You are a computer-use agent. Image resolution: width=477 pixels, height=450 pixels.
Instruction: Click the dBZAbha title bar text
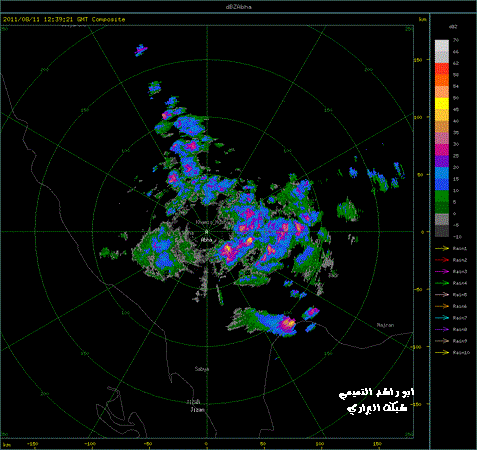(x=239, y=7)
